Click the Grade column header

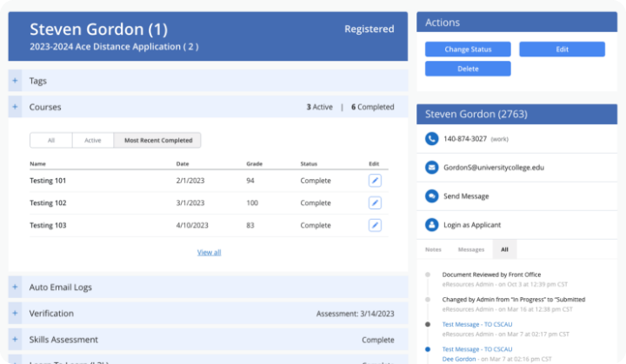254,163
